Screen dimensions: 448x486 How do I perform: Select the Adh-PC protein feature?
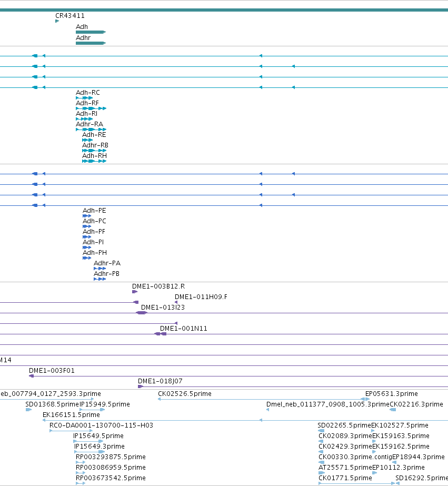pos(87,226)
